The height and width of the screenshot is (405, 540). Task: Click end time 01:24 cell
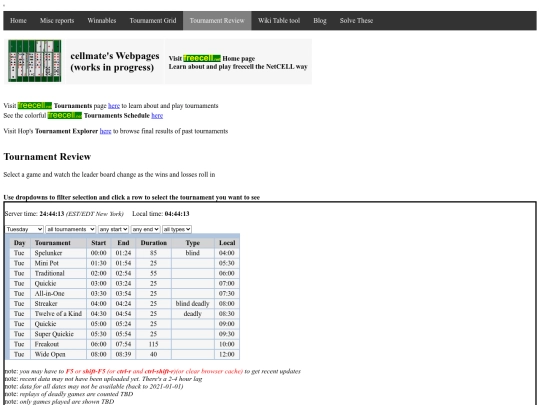[x=123, y=253]
